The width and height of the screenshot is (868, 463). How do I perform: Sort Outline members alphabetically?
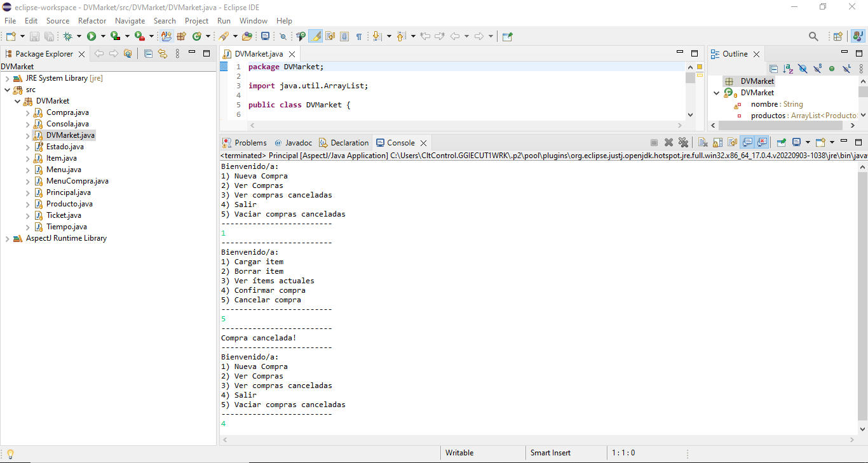pos(788,69)
